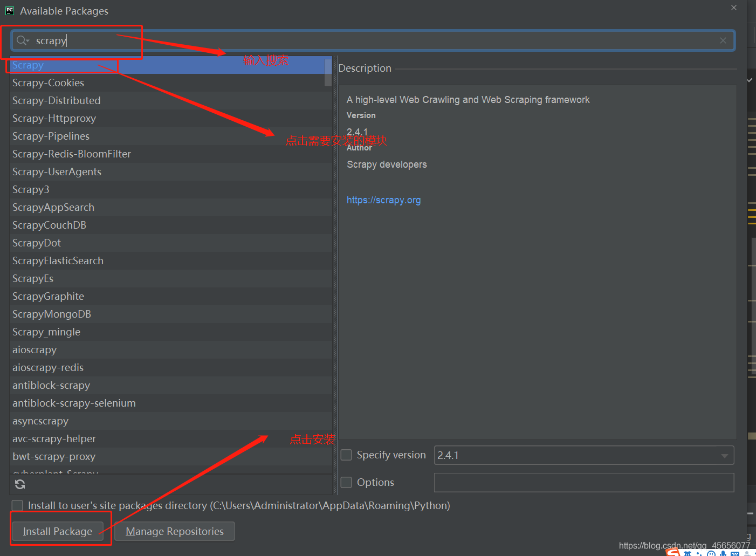Viewport: 756px width, 556px height.
Task: Enable the Options checkbox
Action: 346,482
